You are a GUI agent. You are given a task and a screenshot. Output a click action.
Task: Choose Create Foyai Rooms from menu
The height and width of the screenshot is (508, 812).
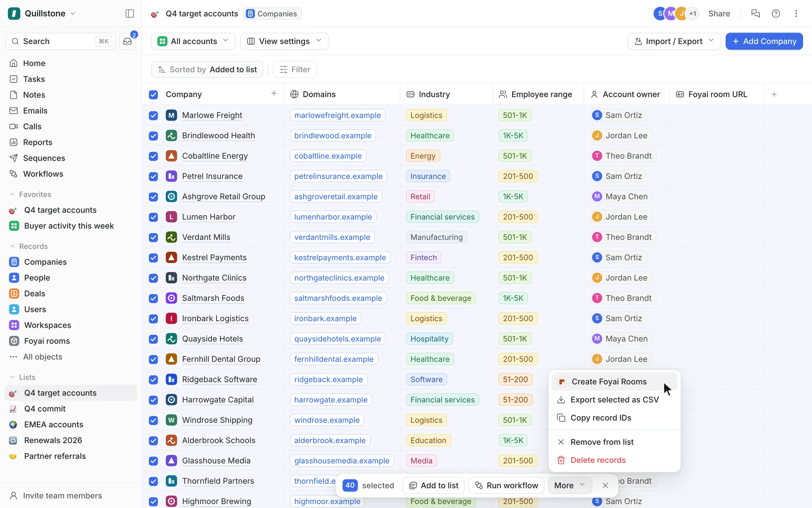coord(614,381)
